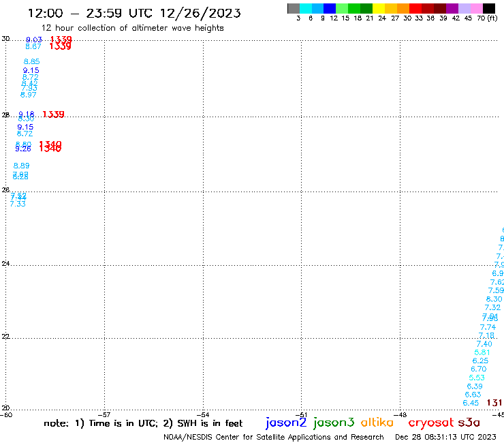Click the cryosat legend label
This screenshot has width=504, height=443.
pyautogui.click(x=431, y=423)
